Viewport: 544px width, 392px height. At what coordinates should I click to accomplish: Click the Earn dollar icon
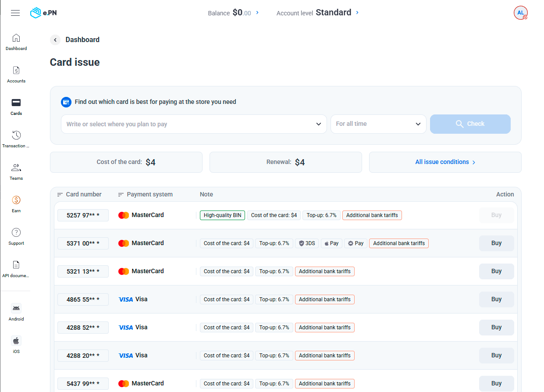pos(16,200)
